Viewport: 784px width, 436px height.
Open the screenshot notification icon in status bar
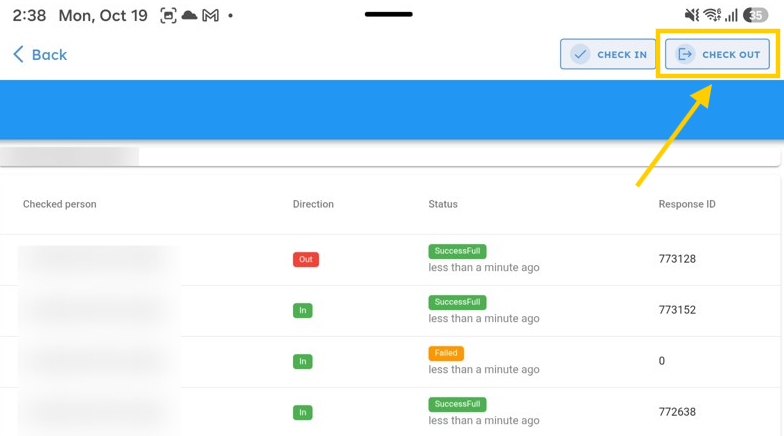click(x=168, y=16)
